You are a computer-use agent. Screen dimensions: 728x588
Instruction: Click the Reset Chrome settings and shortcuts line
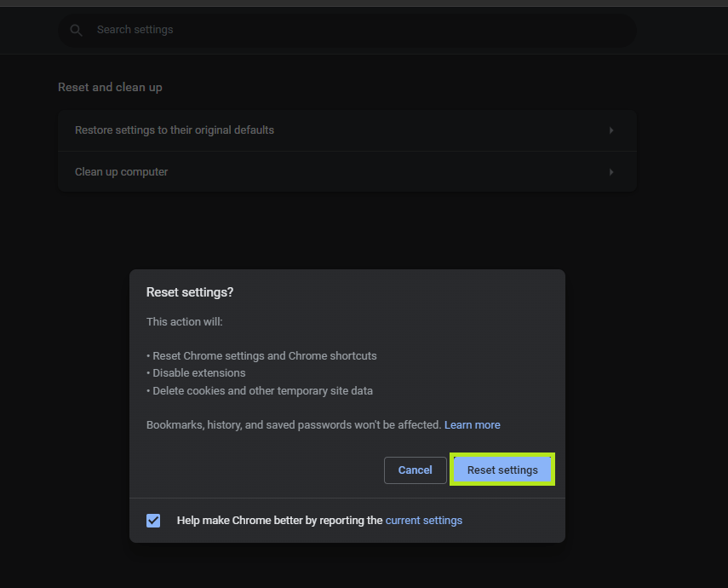pyautogui.click(x=264, y=355)
